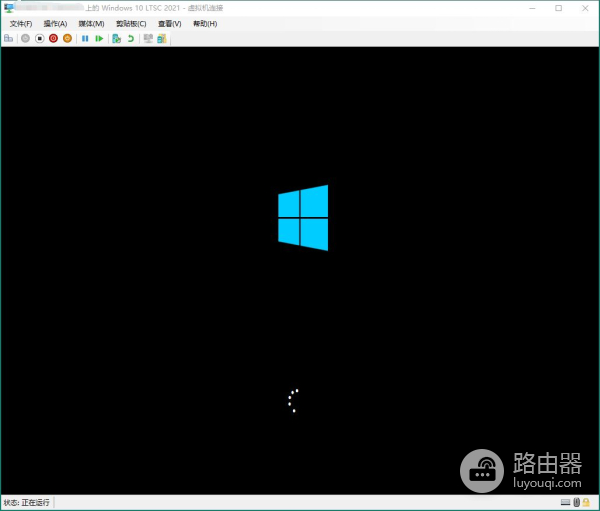Viewport: 600px width, 511px height.
Task: Click the Ctrl+Alt+Delete toolbar icon
Action: pos(8,38)
